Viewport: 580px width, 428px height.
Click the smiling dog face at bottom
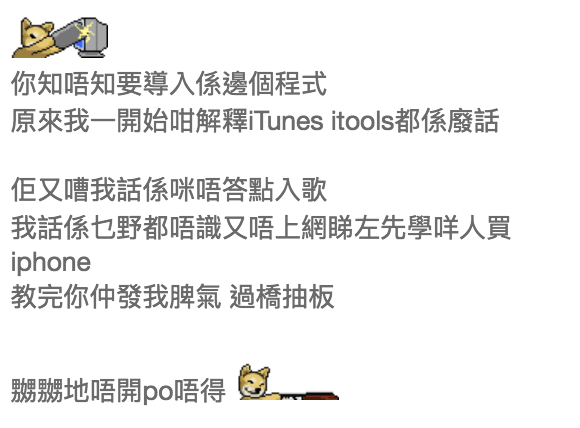click(x=254, y=381)
